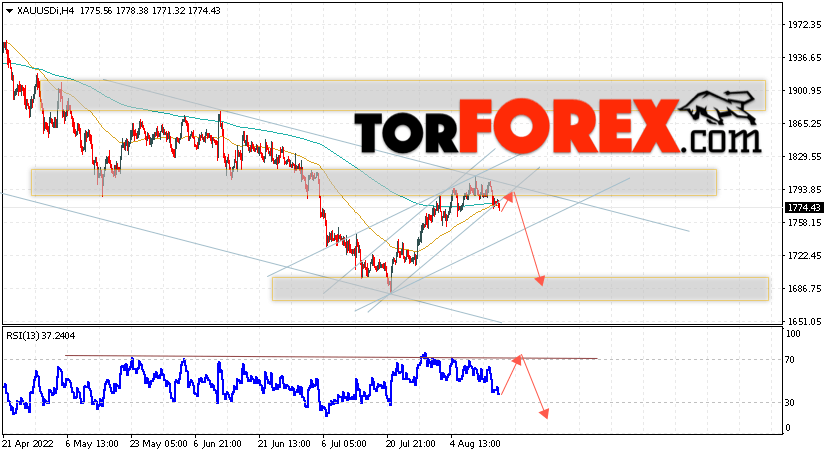Select the date label 21 Apr 2022
This screenshot has width=828, height=455.
point(28,444)
